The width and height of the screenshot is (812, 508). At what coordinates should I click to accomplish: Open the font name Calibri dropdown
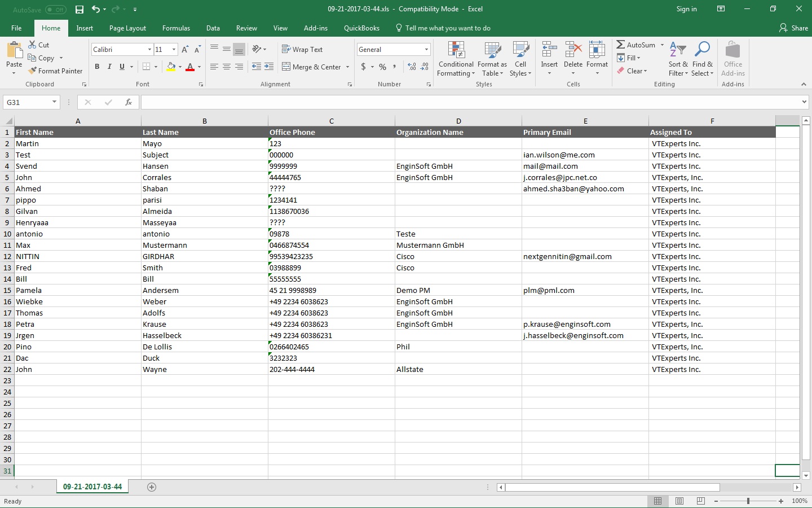coord(149,50)
